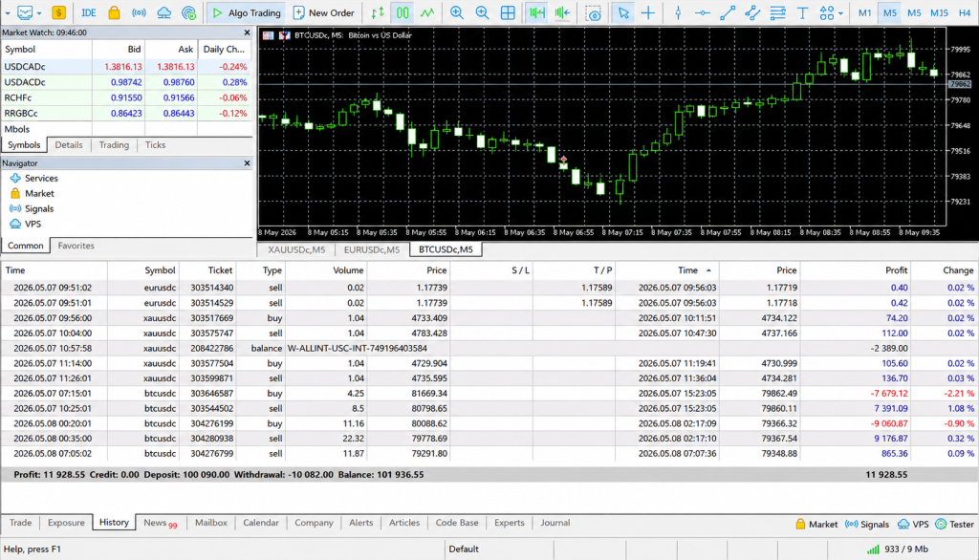Click the tile windows grid icon
The height and width of the screenshot is (560, 979).
pos(508,12)
